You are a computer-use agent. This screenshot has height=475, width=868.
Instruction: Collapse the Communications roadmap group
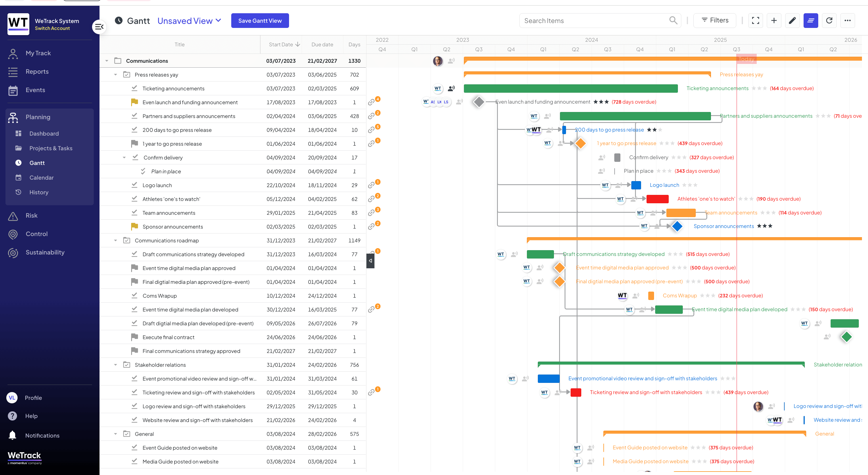[116, 241]
